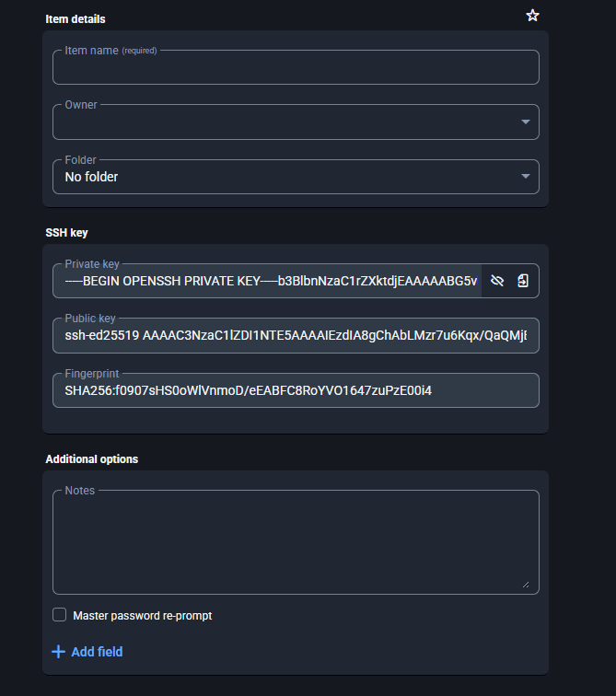Screen dimensions: 616x696
Task: Click the plus icon beside Add field
Action: click(59, 652)
